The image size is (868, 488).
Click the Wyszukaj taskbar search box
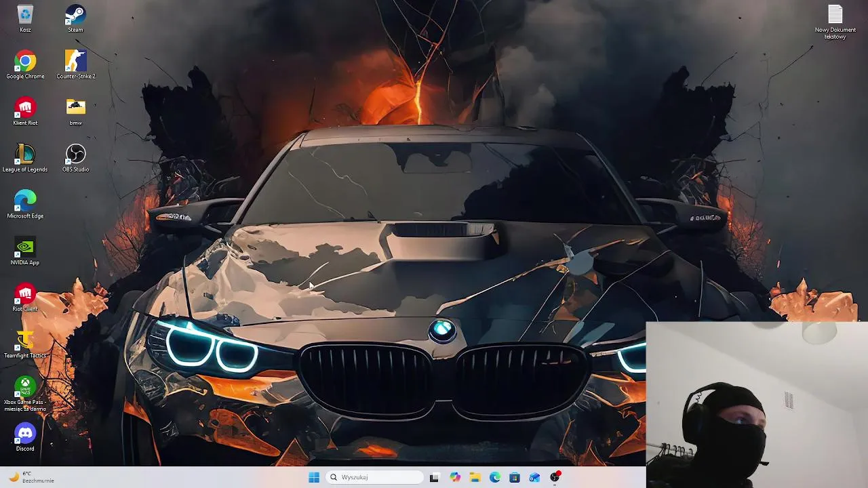click(x=374, y=477)
